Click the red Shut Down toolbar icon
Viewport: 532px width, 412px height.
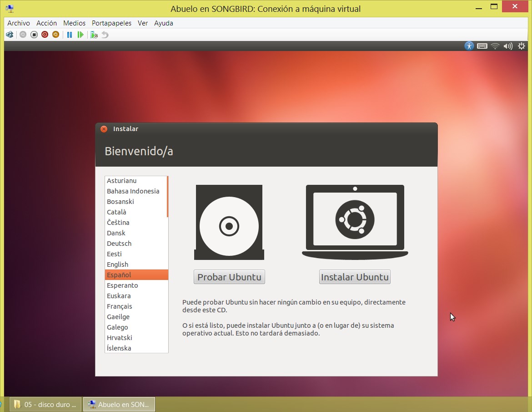tap(45, 35)
